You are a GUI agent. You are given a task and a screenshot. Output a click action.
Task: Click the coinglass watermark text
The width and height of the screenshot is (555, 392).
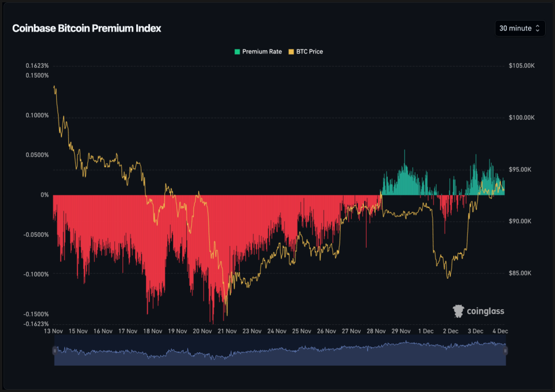[485, 312]
